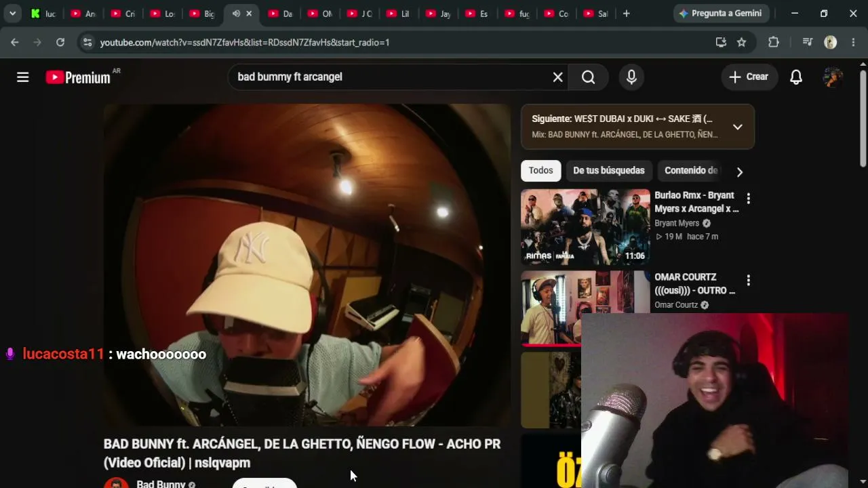868x488 pixels.
Task: Open options for Burlao Rmx video
Action: click(748, 199)
